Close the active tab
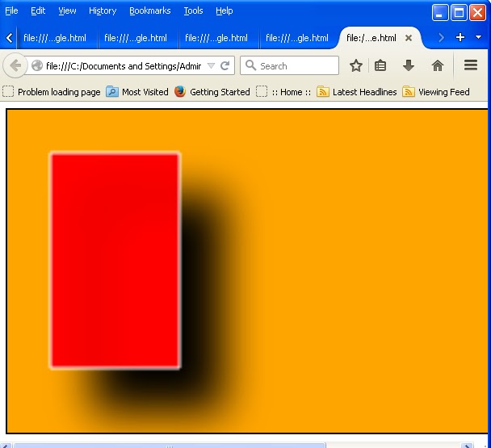 point(409,38)
